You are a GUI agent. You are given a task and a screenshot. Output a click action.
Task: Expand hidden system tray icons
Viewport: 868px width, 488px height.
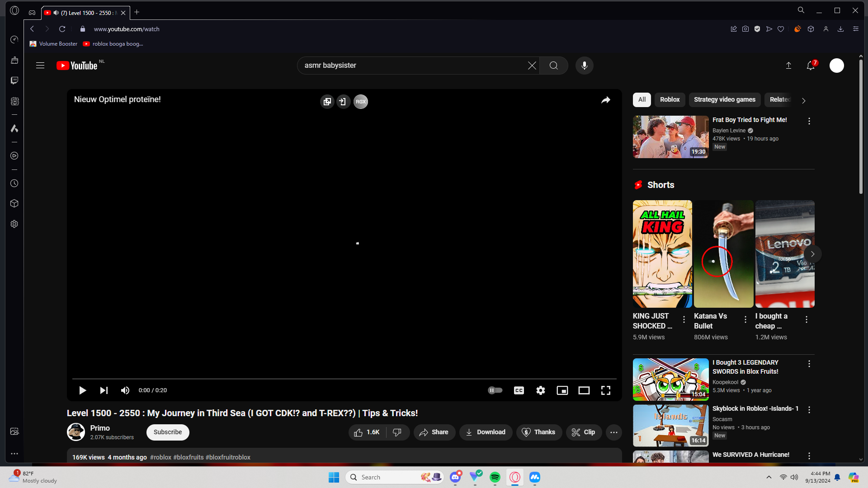(769, 477)
